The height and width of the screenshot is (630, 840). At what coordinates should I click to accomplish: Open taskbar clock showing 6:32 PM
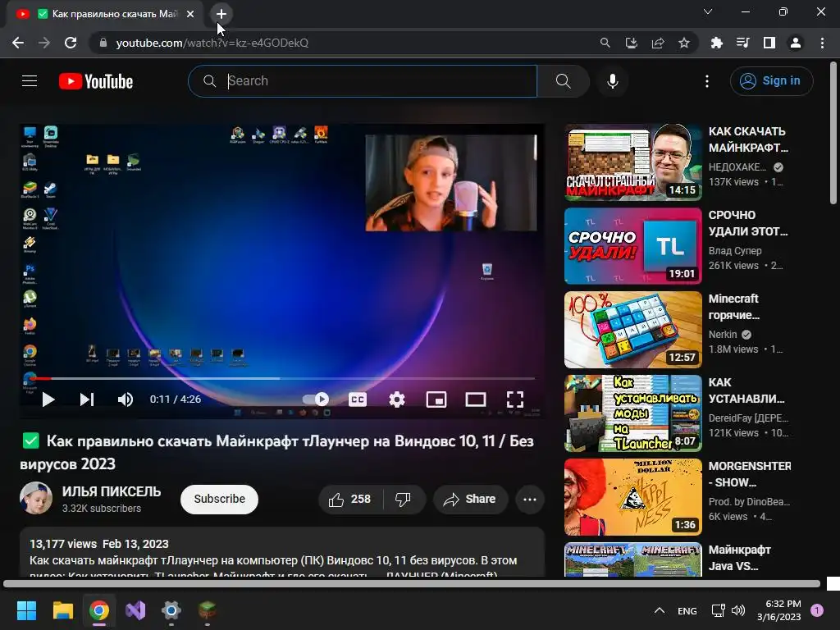[779, 610]
